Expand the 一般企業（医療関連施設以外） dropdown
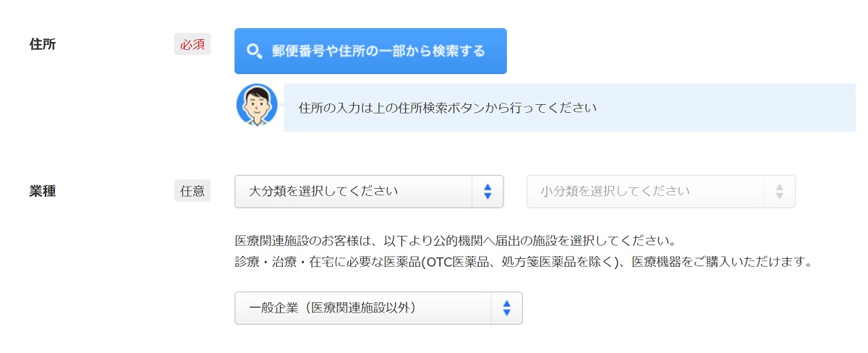Screen dimensions: 868x353 378,308
